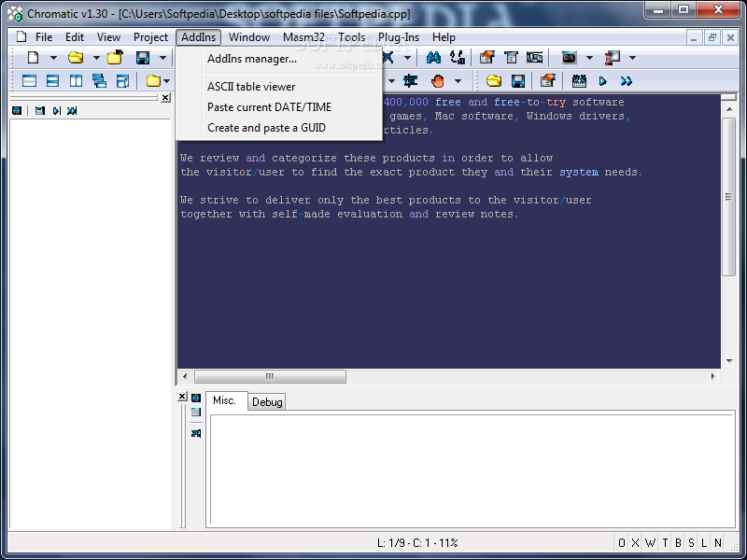Click the 'L: 1/9 - C: 1 - 11%' status text
747x560 pixels.
click(x=417, y=543)
